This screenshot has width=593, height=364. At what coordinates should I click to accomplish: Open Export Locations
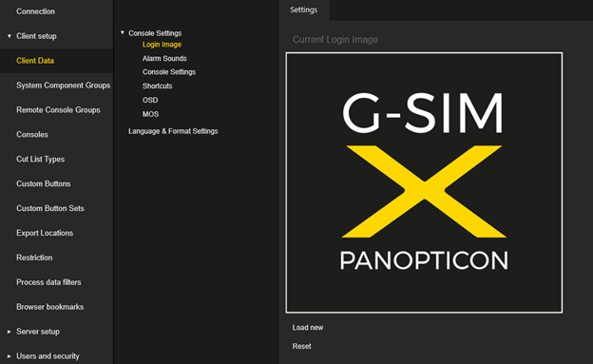click(x=45, y=233)
